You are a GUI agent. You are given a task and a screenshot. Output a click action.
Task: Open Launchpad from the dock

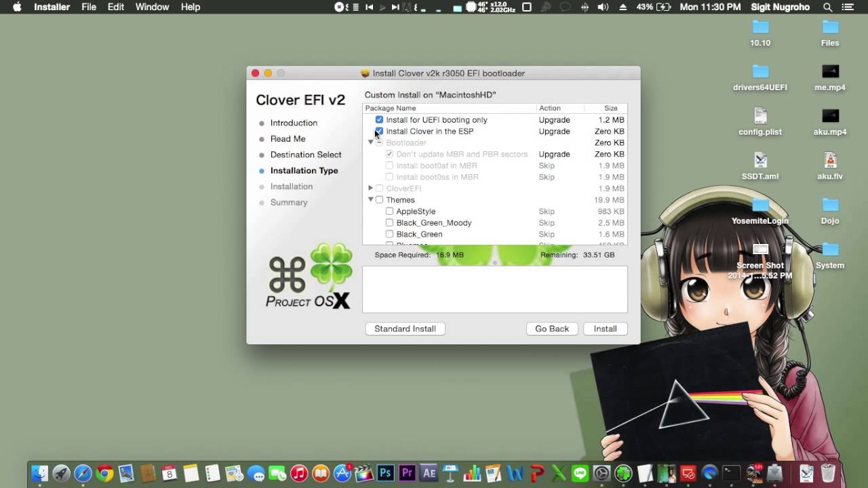coord(61,473)
